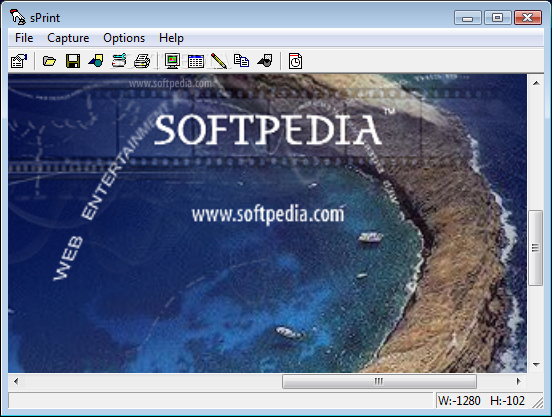552x417 pixels.
Task: Open the settings/properties toolbar icon
Action: (19, 61)
